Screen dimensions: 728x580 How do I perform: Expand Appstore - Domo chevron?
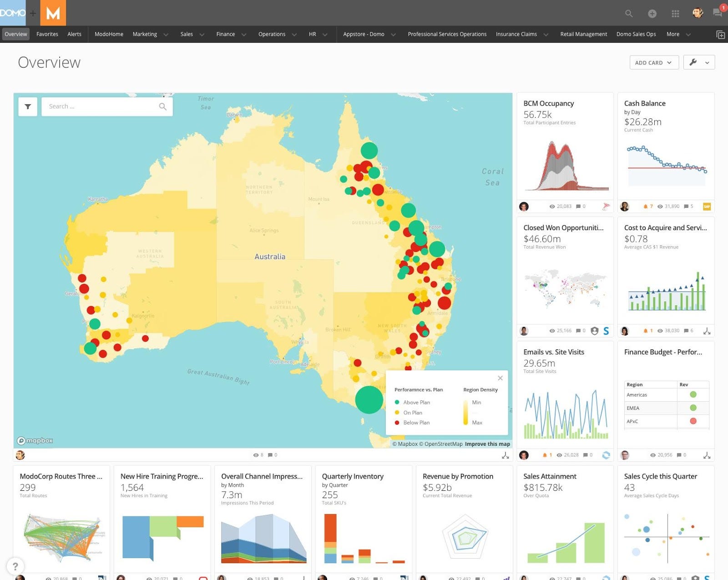(393, 35)
